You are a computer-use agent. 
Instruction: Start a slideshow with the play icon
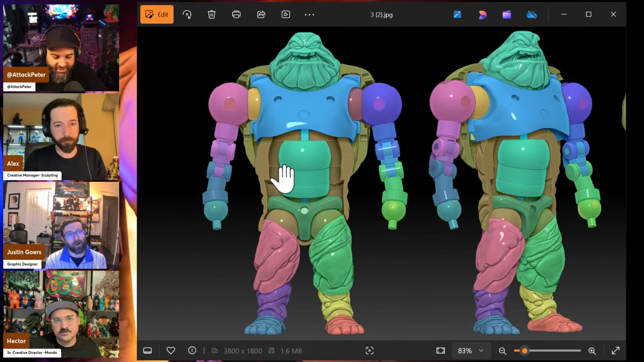[x=286, y=15]
